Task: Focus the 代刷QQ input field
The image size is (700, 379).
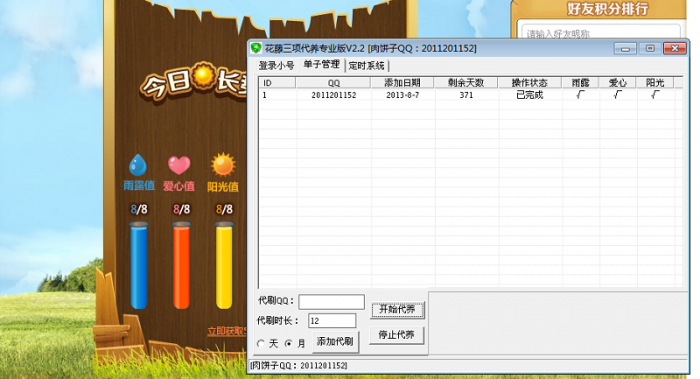Action: 331,302
